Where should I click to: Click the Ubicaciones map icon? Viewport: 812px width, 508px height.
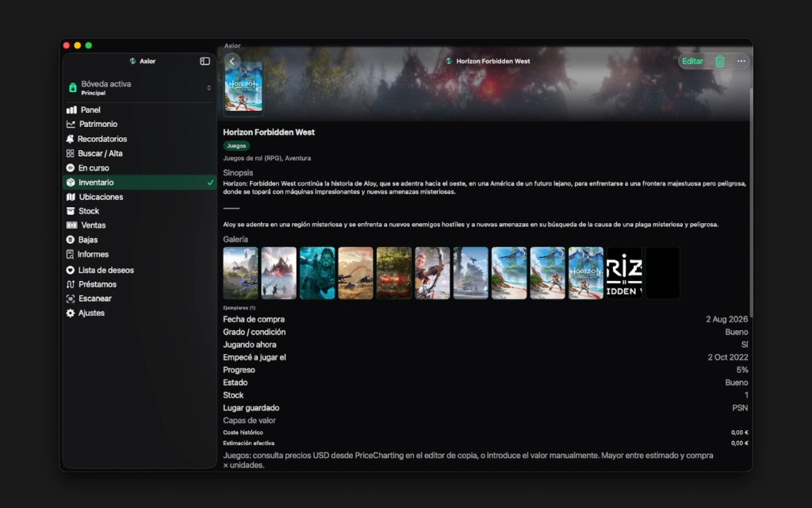(71, 197)
